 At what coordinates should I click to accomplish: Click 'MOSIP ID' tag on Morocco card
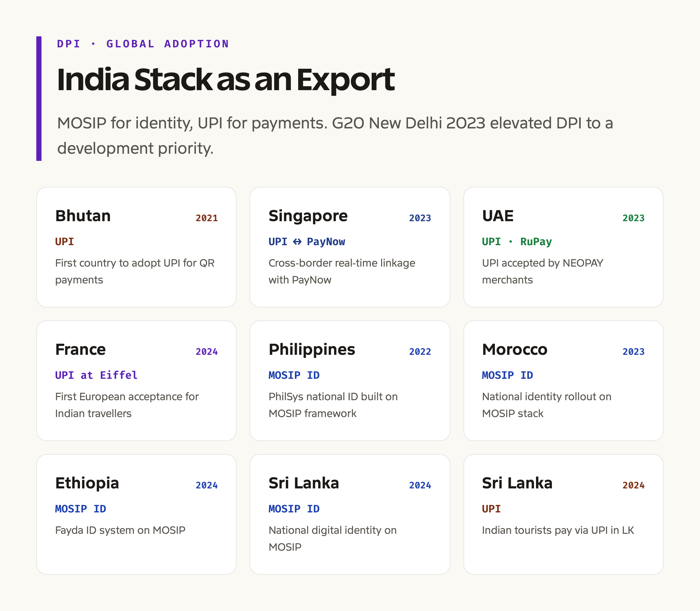pyautogui.click(x=507, y=376)
